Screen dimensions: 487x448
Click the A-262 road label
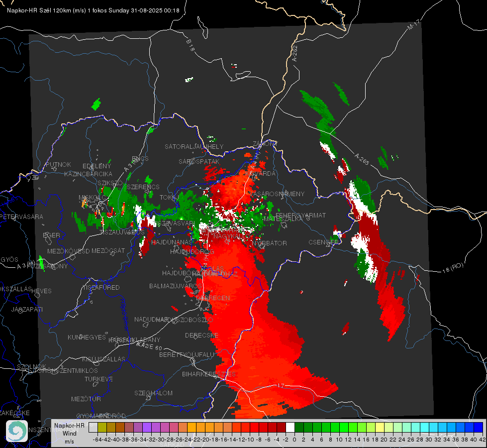pyautogui.click(x=295, y=53)
